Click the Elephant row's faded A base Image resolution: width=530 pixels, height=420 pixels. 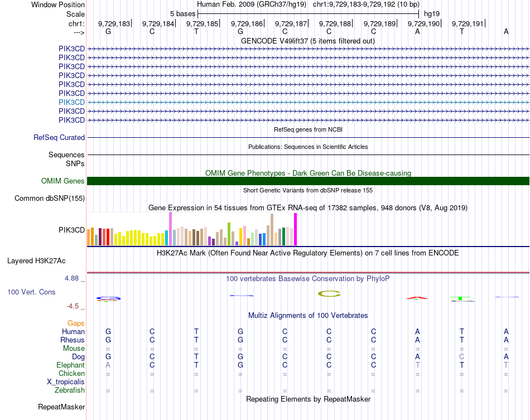(x=108, y=365)
